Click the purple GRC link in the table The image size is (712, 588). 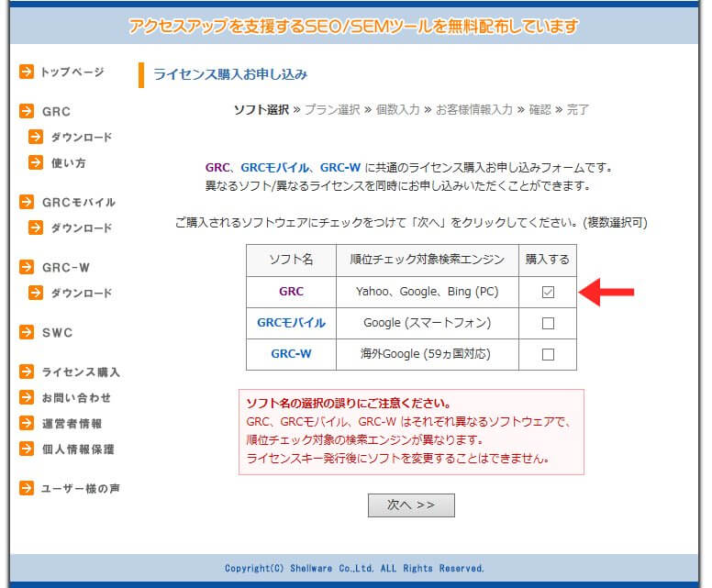tap(291, 292)
